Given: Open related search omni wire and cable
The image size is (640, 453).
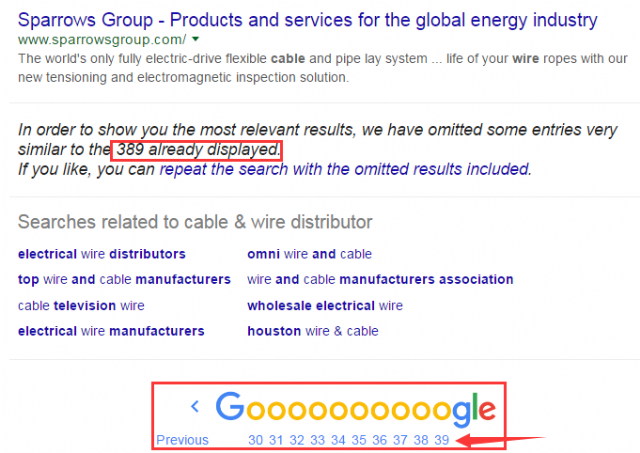Looking at the screenshot, I should click(x=309, y=254).
